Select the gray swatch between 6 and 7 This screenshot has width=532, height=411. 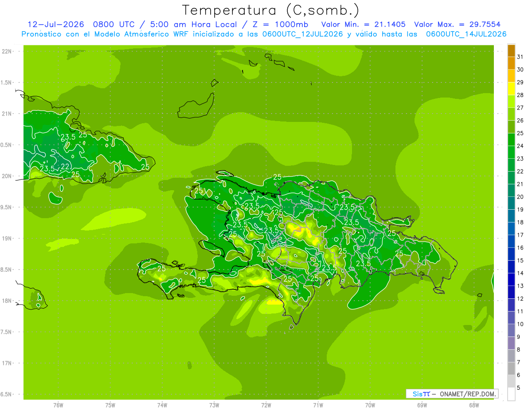511,368
